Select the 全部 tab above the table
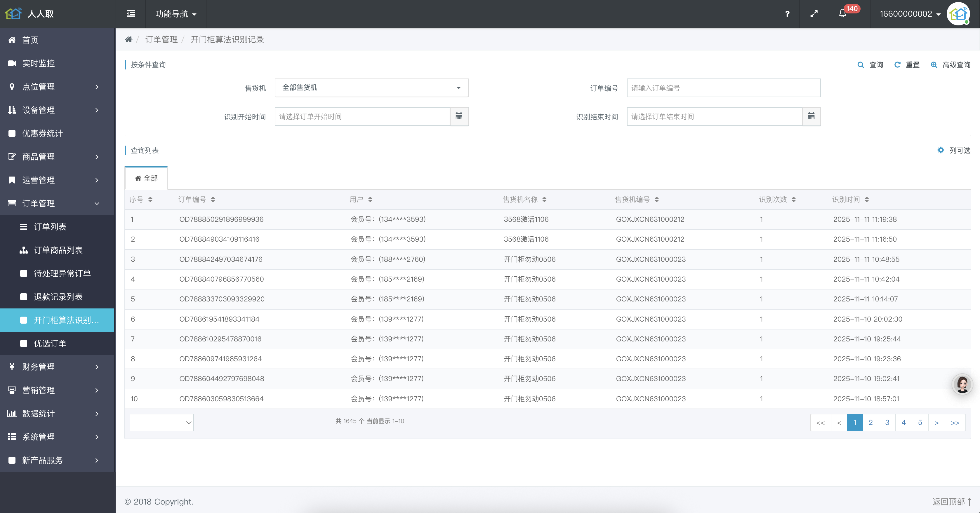This screenshot has width=980, height=513. tap(147, 178)
